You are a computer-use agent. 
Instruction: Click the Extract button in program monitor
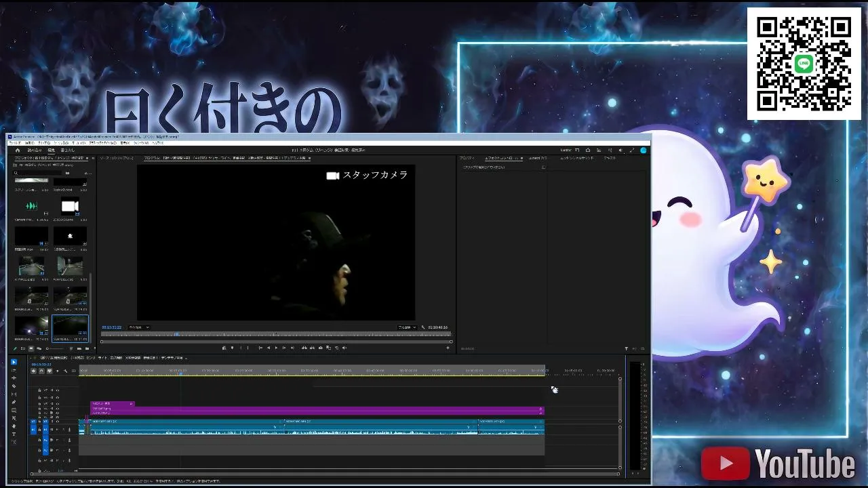tap(312, 348)
